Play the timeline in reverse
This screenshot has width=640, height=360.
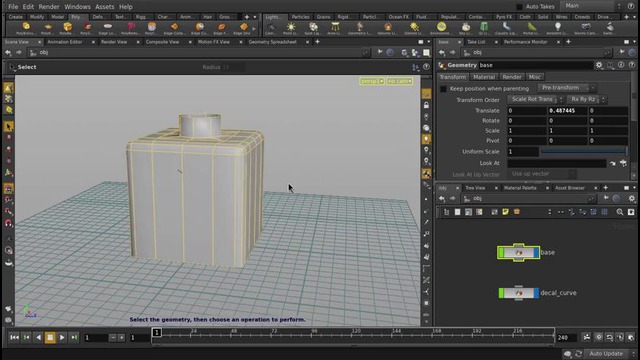(38, 338)
